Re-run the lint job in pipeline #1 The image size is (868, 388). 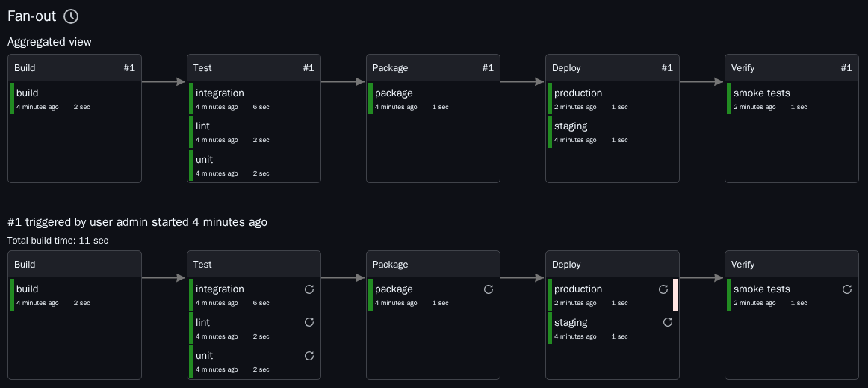point(309,322)
